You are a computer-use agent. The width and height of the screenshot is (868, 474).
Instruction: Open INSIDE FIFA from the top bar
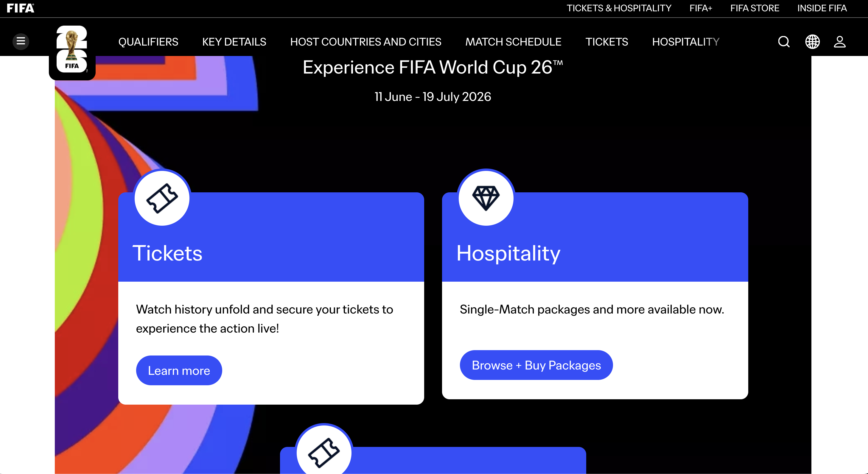pos(822,8)
